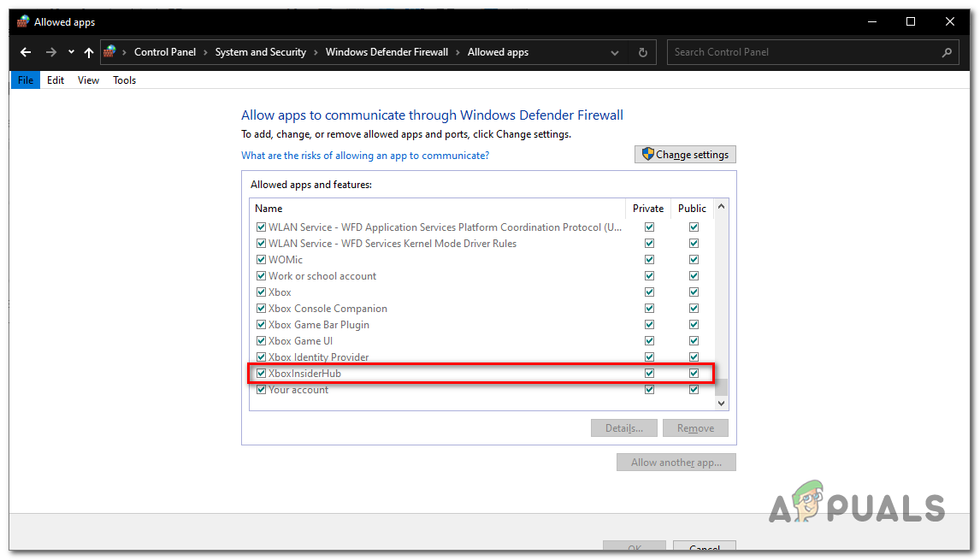Close the Allowed apps window
This screenshot has height=560, width=980.
[950, 22]
